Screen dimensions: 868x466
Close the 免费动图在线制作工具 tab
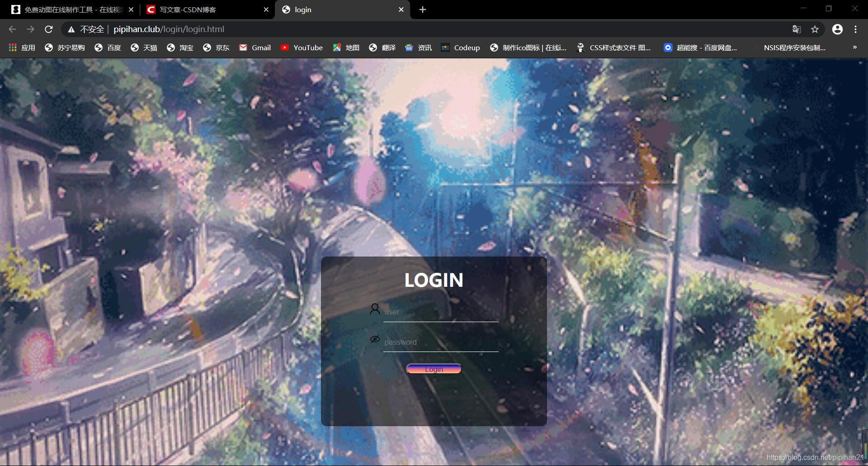(131, 10)
